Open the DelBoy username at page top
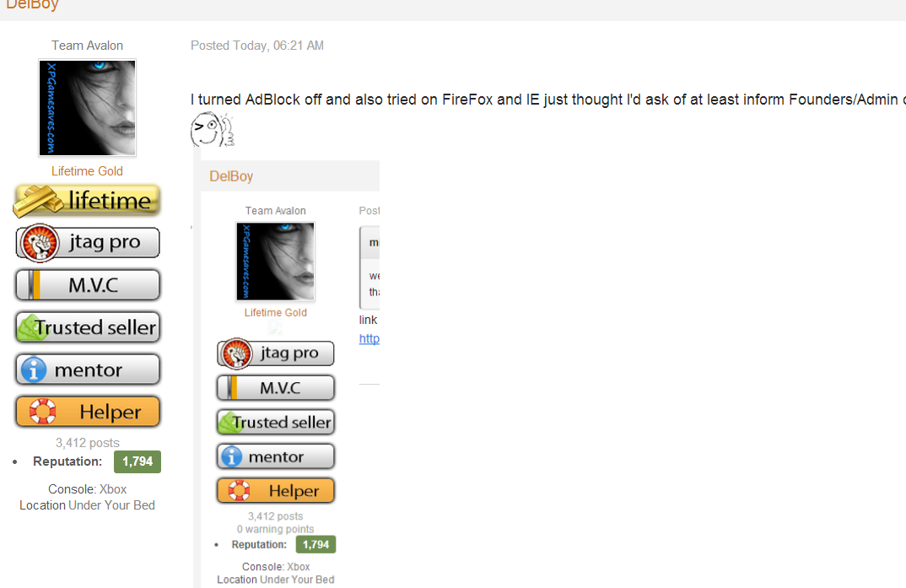906x588 pixels. 32,4
